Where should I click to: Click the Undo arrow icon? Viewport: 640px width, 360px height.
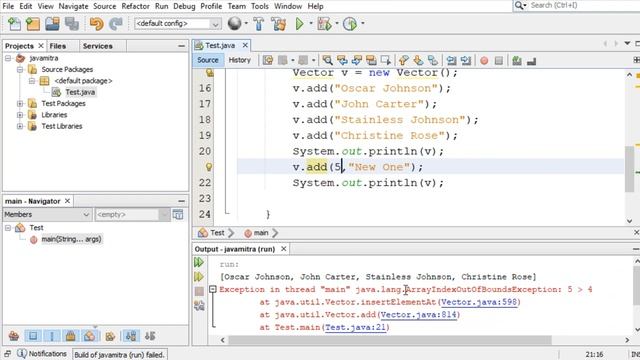[x=96, y=24]
